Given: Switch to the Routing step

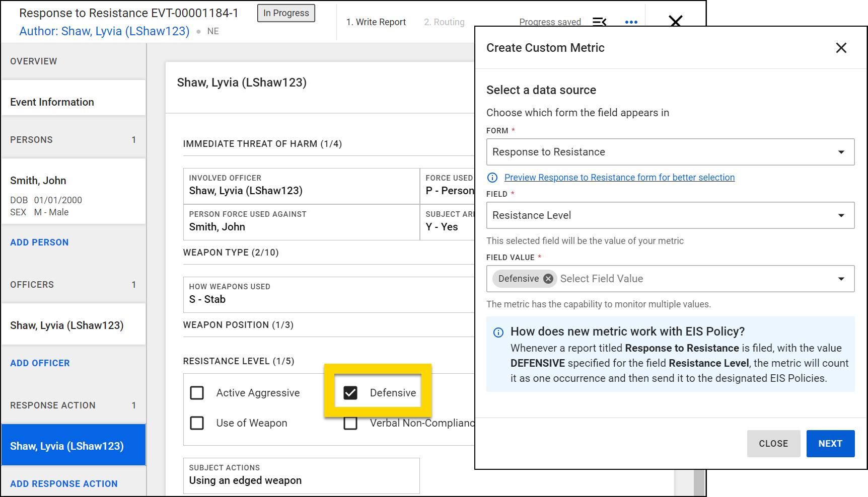Looking at the screenshot, I should click(x=444, y=22).
